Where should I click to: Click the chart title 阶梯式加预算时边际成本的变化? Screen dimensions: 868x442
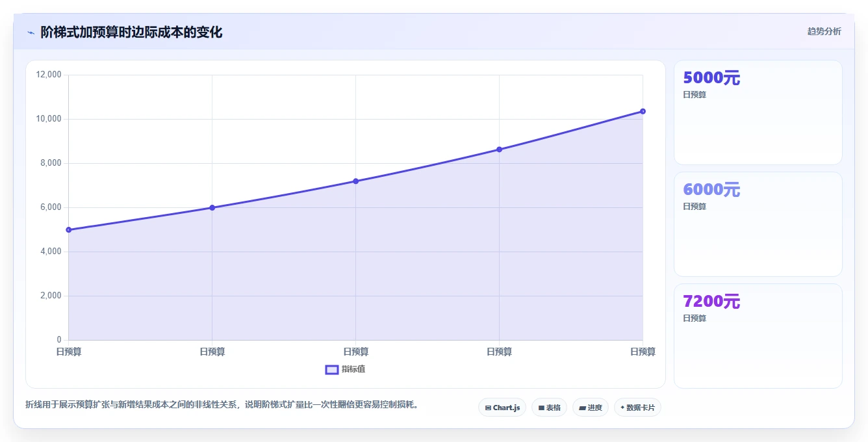click(131, 32)
